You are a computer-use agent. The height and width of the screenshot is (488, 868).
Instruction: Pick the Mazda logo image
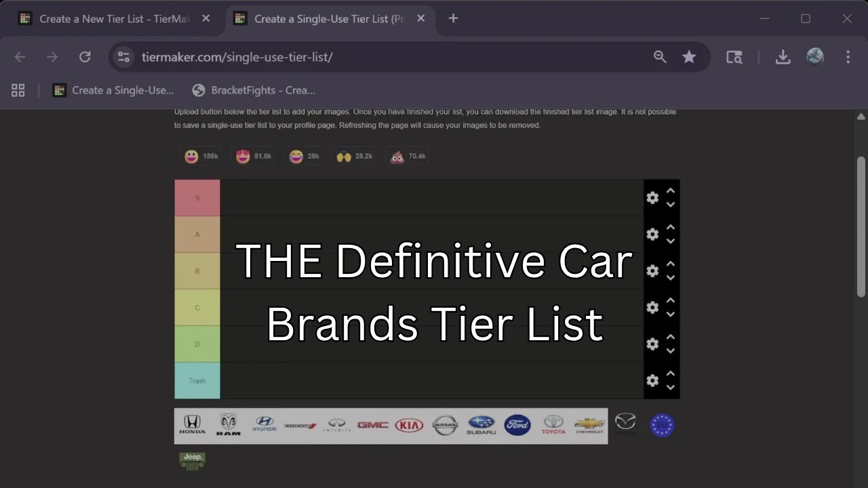(x=625, y=425)
